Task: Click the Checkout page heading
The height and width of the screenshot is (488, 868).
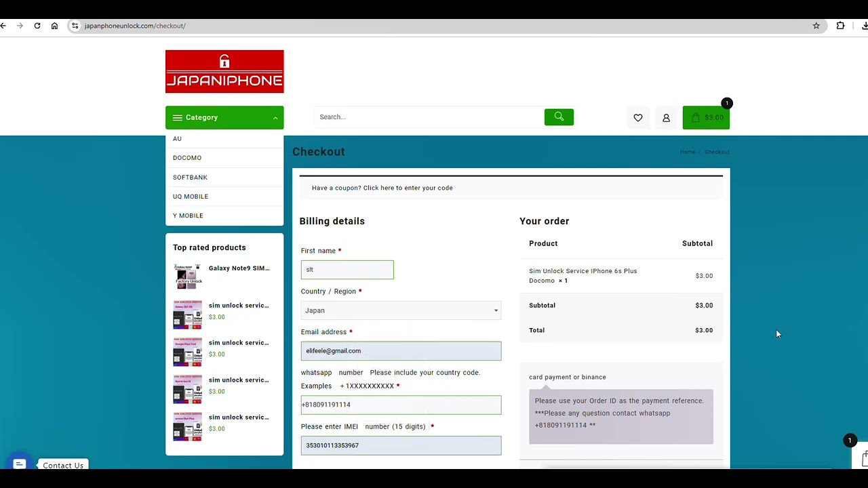Action: (319, 152)
